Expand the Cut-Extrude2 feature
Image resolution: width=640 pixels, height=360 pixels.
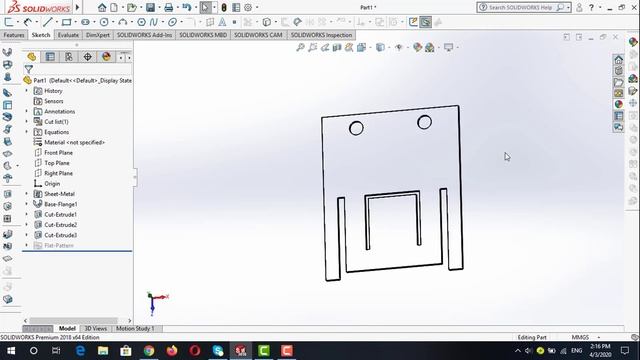coord(27,225)
